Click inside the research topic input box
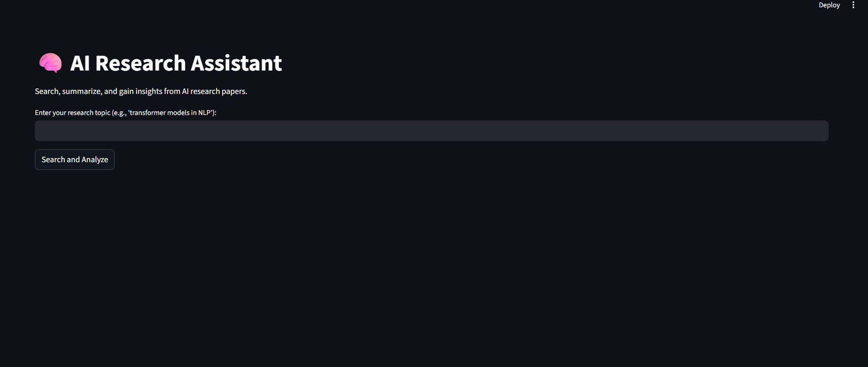This screenshot has width=868, height=367. pyautogui.click(x=431, y=131)
